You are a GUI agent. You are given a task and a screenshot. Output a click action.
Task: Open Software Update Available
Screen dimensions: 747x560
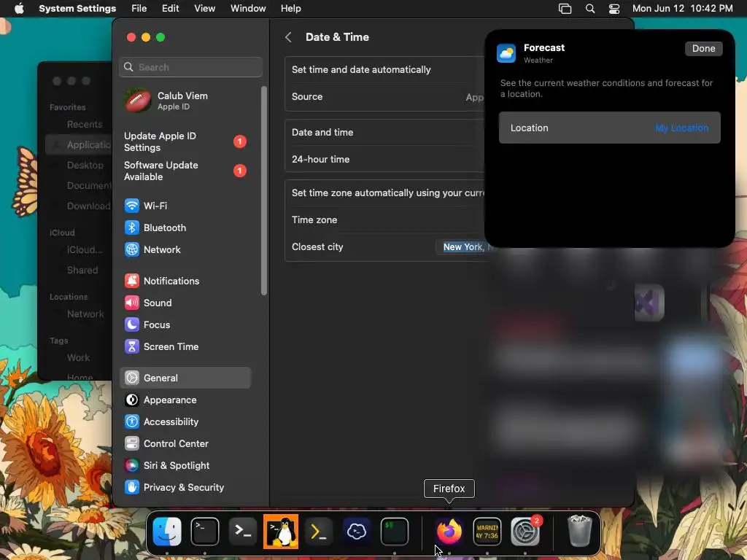[x=185, y=171]
